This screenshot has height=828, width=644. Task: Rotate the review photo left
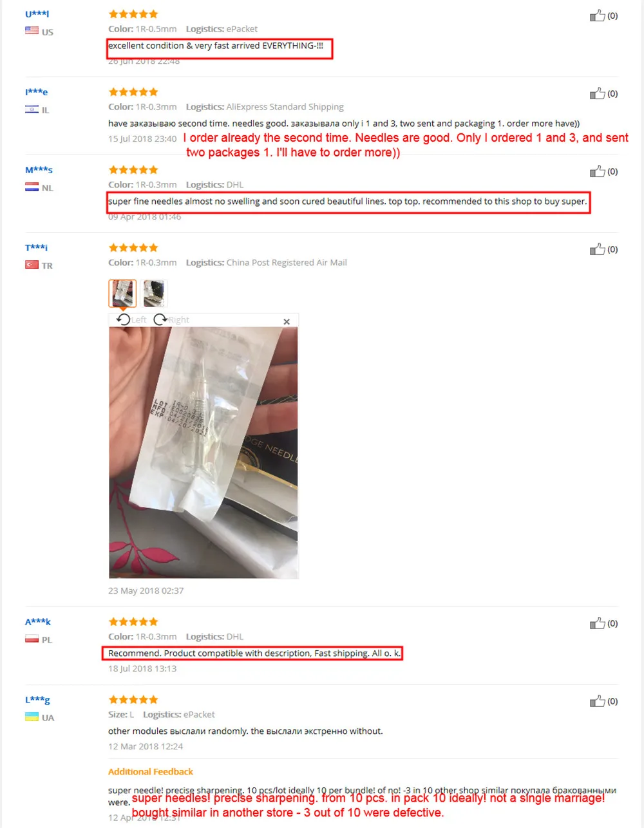coord(131,319)
